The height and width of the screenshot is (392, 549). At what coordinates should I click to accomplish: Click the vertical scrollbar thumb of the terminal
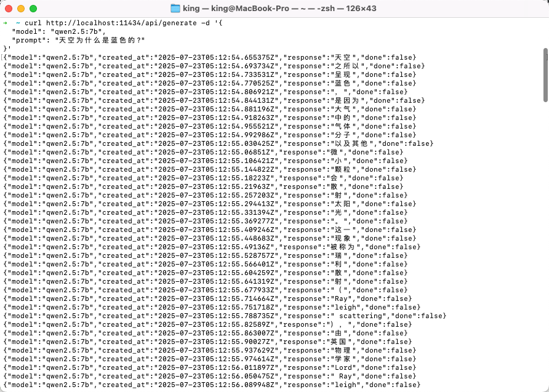545,75
